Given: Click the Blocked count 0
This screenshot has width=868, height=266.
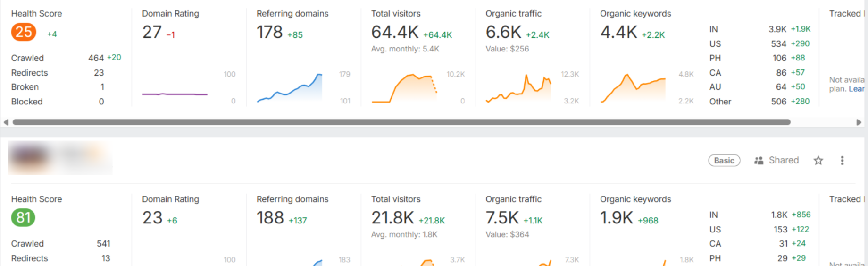Looking at the screenshot, I should (x=101, y=102).
